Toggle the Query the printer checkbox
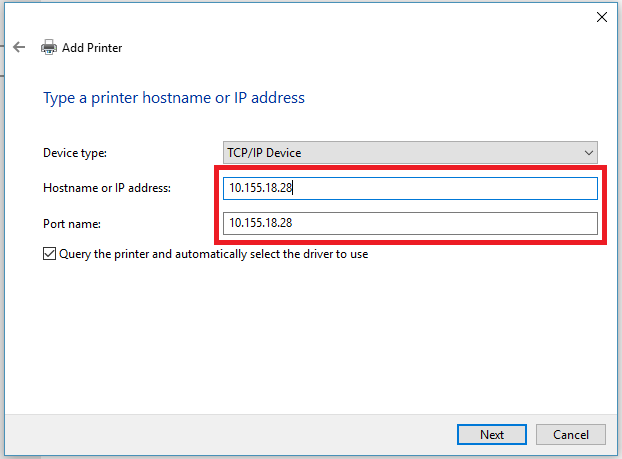 point(50,254)
